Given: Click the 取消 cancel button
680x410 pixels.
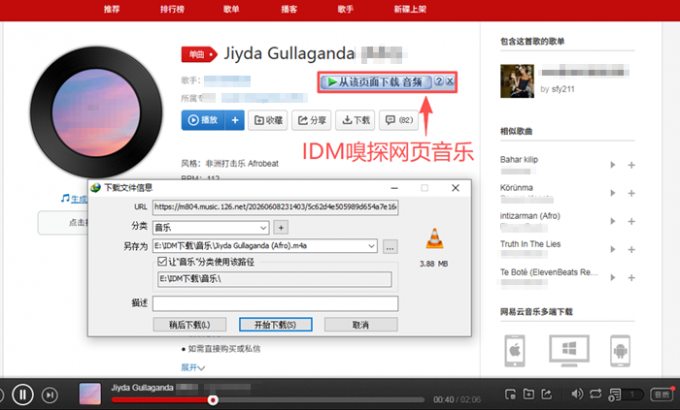Looking at the screenshot, I should (x=361, y=325).
